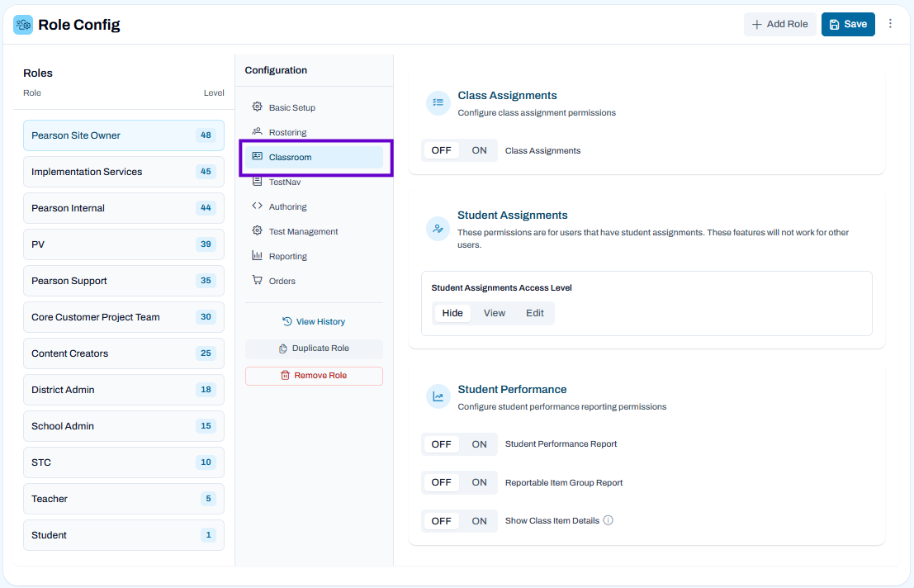Select the PV role
Screen dimensions: 914x588
point(124,244)
